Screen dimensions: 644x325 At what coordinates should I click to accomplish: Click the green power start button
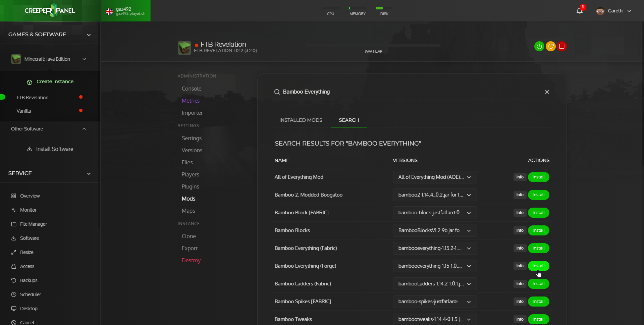point(539,46)
